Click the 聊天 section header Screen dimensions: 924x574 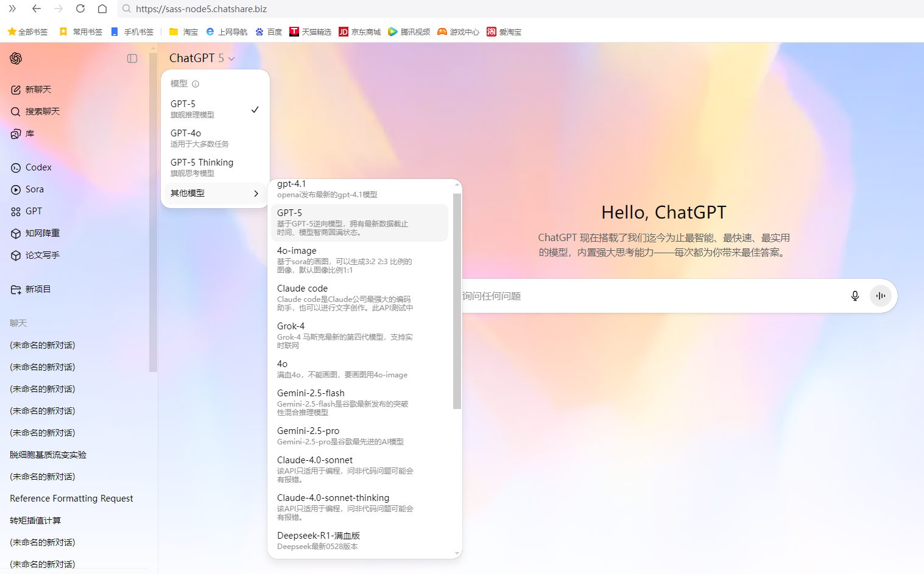coord(18,323)
